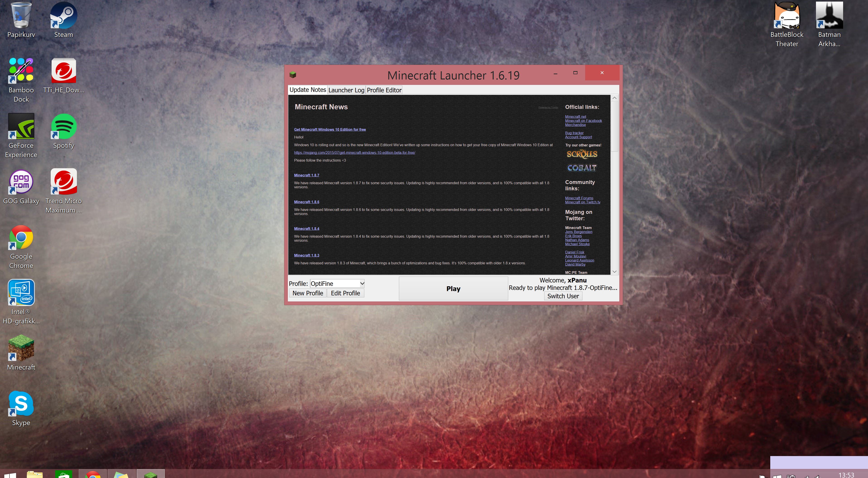Open Erik Broes' Twitter link

click(x=573, y=236)
